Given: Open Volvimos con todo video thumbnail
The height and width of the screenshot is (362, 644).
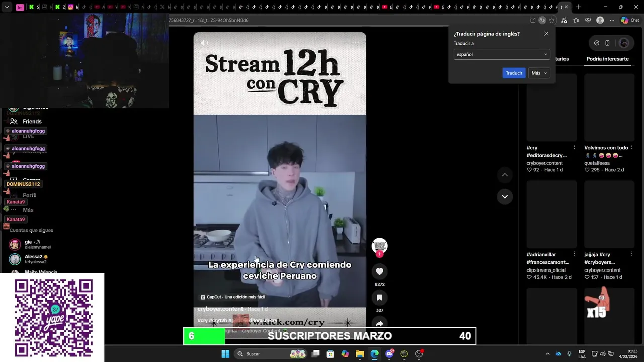Looking at the screenshot, I should (609, 108).
